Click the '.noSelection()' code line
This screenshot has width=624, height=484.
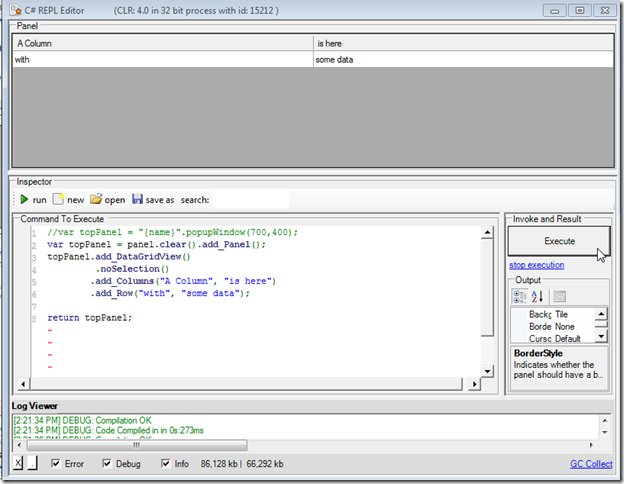[132, 269]
